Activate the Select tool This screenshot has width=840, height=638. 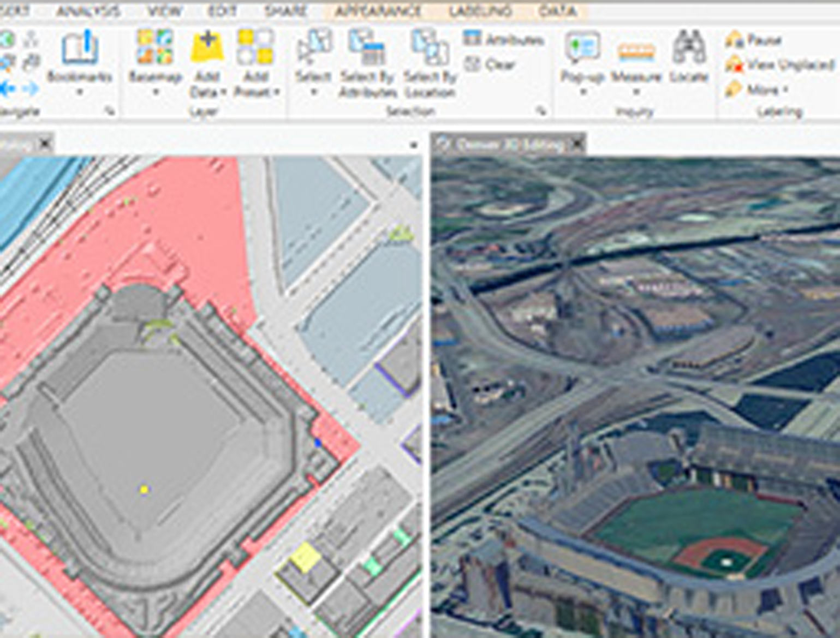click(x=314, y=48)
